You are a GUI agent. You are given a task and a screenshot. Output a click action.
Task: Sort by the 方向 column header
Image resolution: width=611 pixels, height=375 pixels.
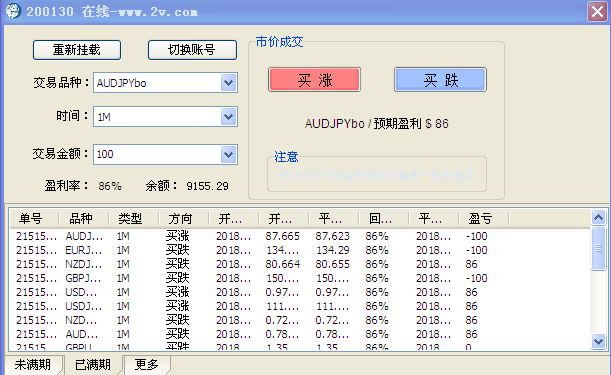tap(184, 219)
